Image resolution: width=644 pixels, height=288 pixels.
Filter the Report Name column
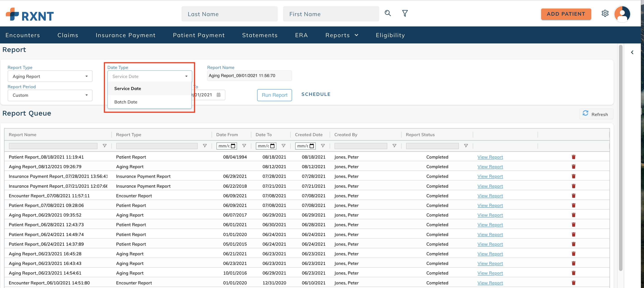coord(105,146)
